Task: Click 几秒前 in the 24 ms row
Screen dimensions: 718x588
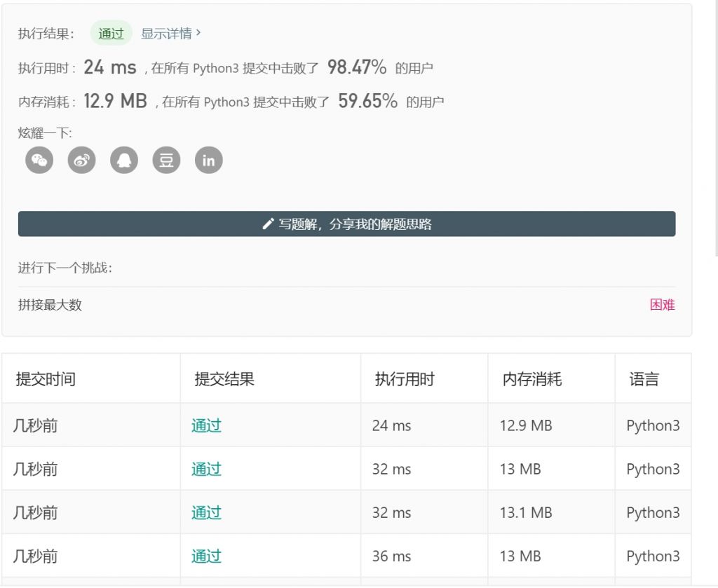Action: coord(35,425)
